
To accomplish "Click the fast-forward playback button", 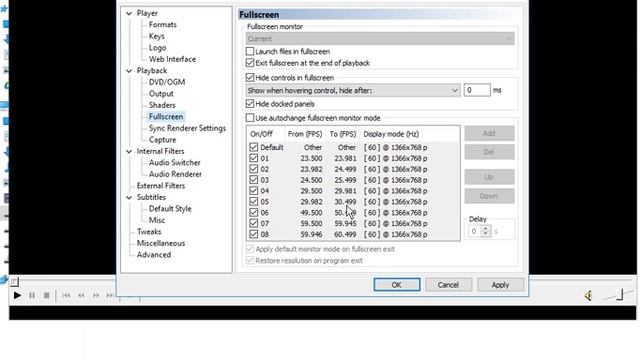I will 96,295.
